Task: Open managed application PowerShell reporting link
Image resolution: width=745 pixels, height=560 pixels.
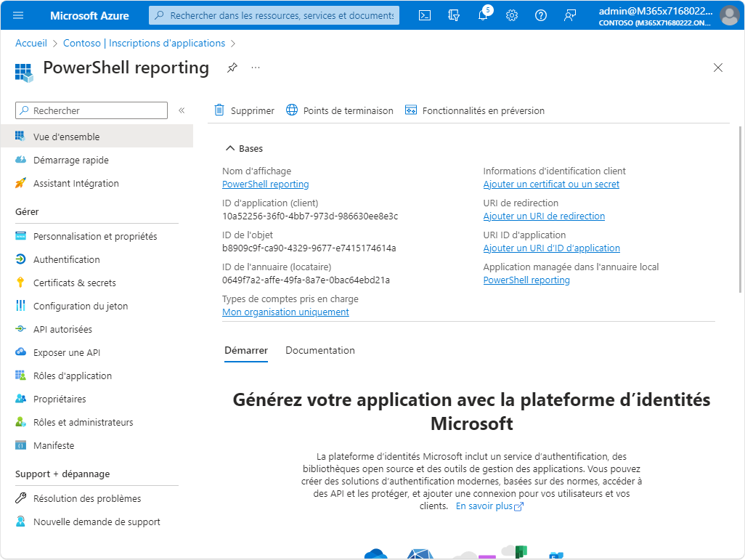Action: [526, 280]
